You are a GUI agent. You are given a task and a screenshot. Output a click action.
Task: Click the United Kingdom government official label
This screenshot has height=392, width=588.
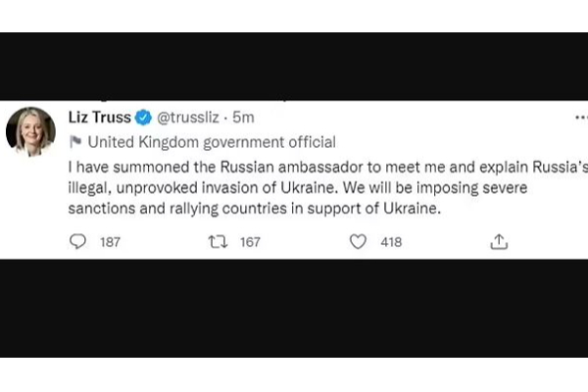click(x=212, y=142)
